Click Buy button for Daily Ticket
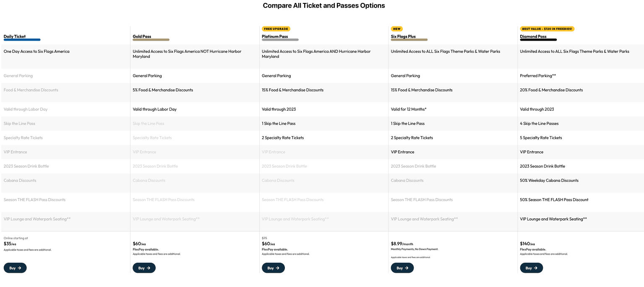 coord(15,268)
